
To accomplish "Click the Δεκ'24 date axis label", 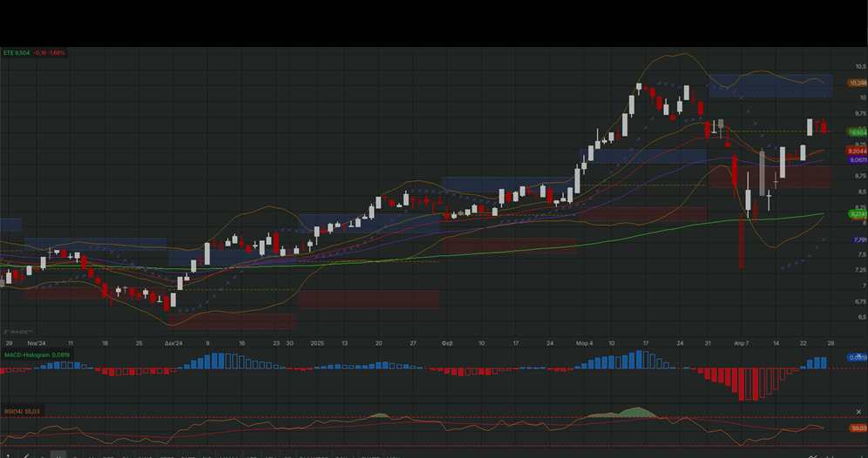I will coord(173,343).
